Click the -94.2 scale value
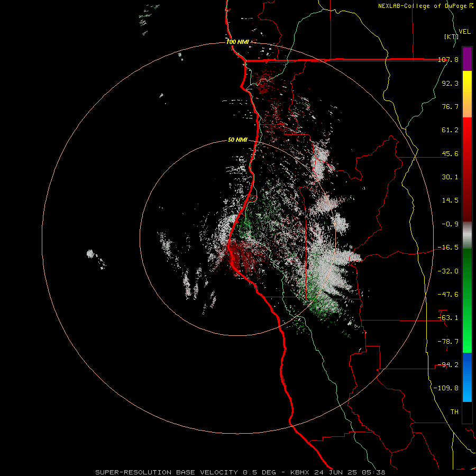 click(448, 365)
